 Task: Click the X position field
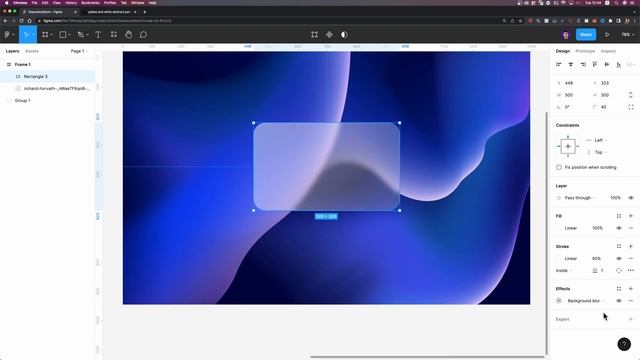click(571, 83)
